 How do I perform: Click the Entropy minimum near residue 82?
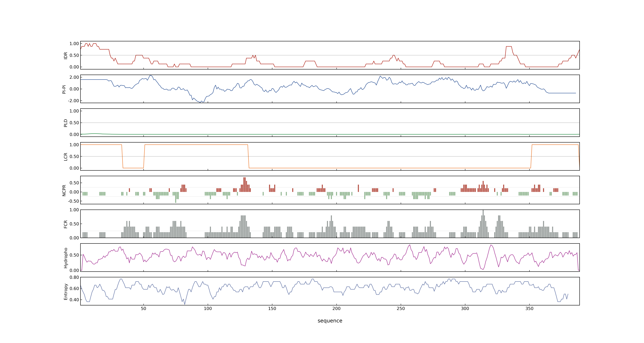185,304
